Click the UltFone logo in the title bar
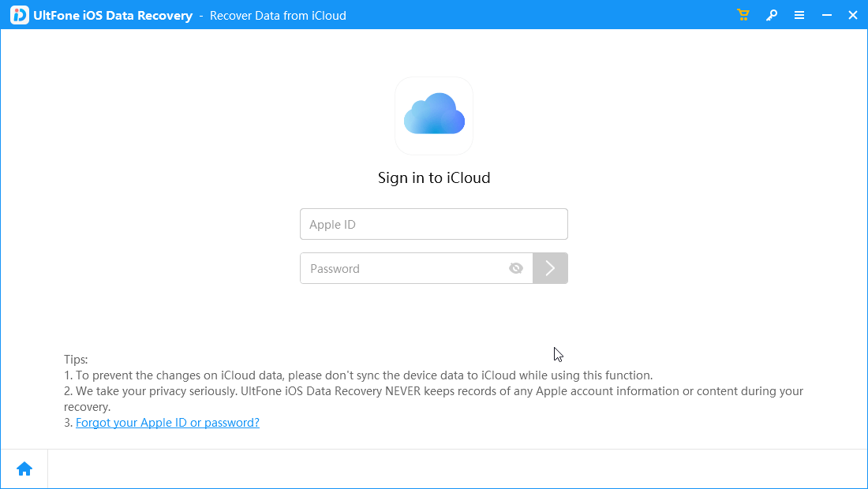The image size is (868, 489). coord(18,15)
